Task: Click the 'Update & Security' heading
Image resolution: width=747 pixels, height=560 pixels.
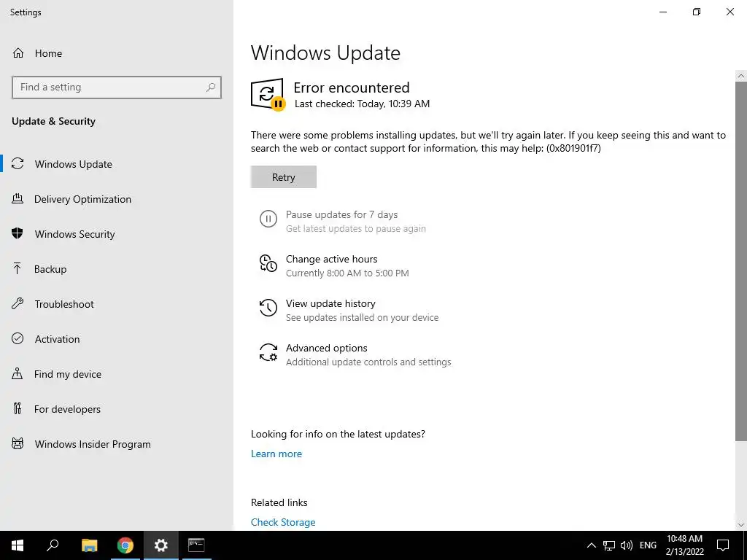Action: (x=53, y=121)
